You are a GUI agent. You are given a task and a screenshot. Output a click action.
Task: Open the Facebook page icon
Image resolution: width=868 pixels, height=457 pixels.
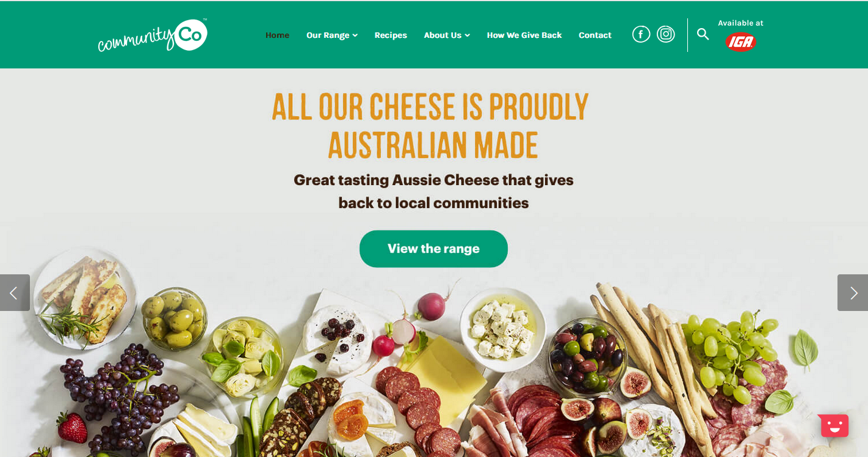pyautogui.click(x=641, y=34)
